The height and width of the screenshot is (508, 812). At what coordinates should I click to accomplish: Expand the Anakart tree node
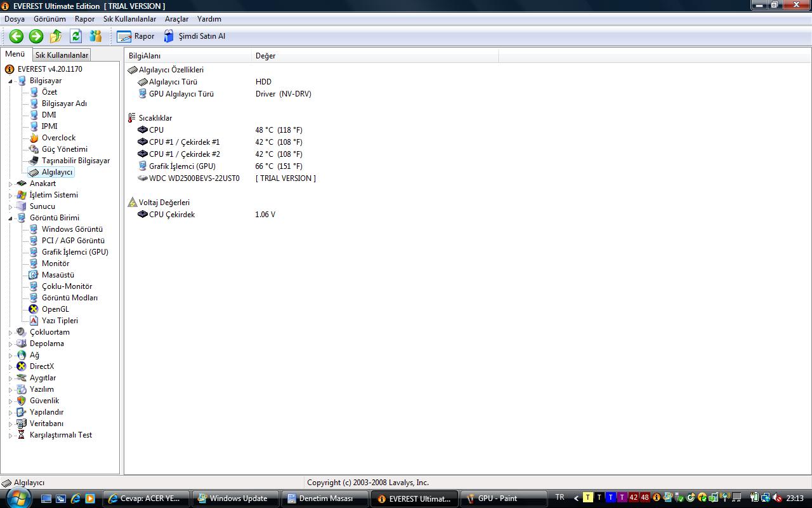point(10,184)
